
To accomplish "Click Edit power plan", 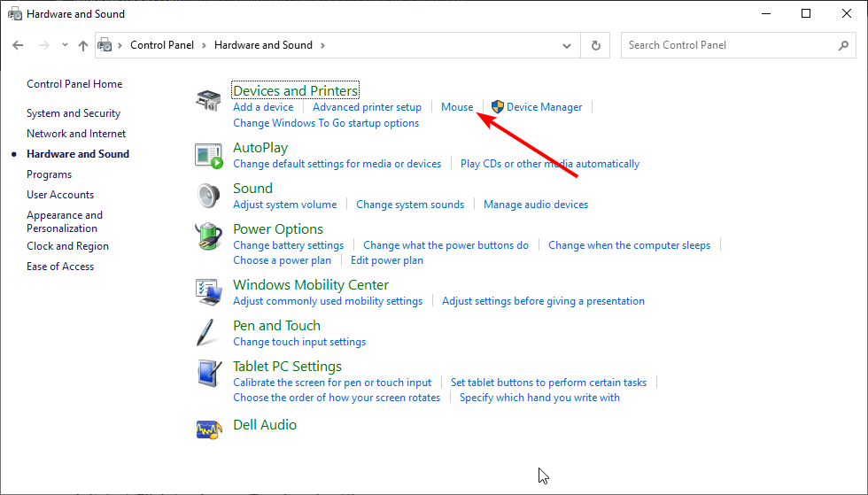I will [387, 260].
